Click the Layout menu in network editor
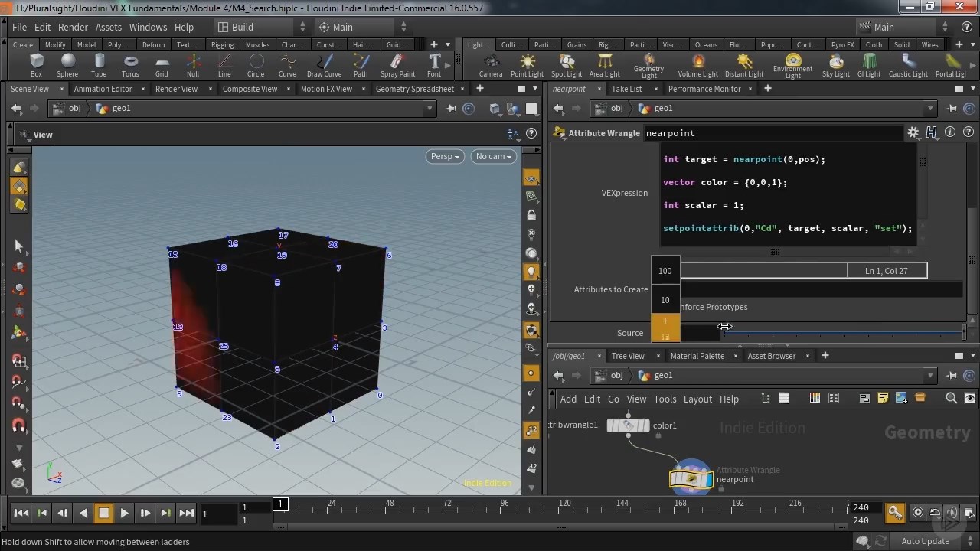 click(697, 399)
